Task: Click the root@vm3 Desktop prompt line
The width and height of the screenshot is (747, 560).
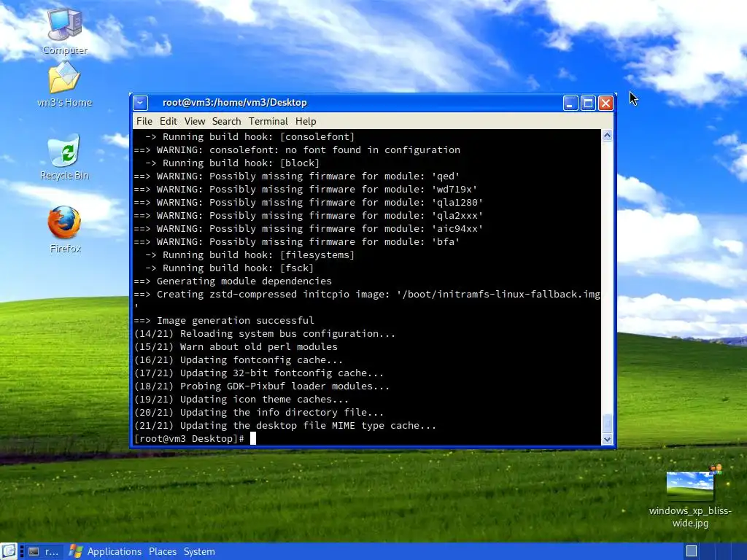Action: coord(190,438)
